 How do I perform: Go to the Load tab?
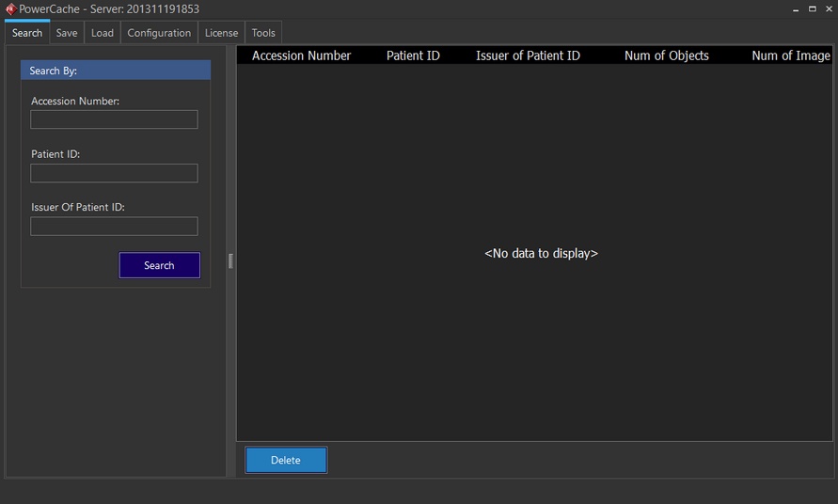(103, 33)
